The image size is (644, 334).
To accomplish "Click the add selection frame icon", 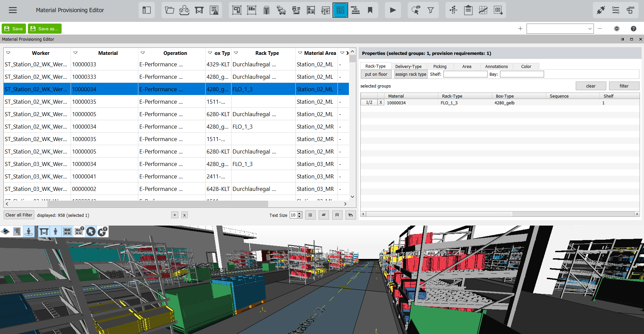I will coord(498,10).
